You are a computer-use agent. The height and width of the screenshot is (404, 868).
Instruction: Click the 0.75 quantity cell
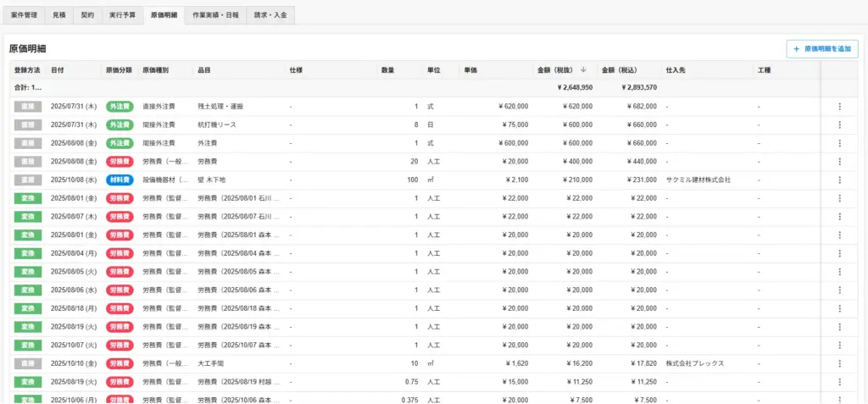(411, 382)
